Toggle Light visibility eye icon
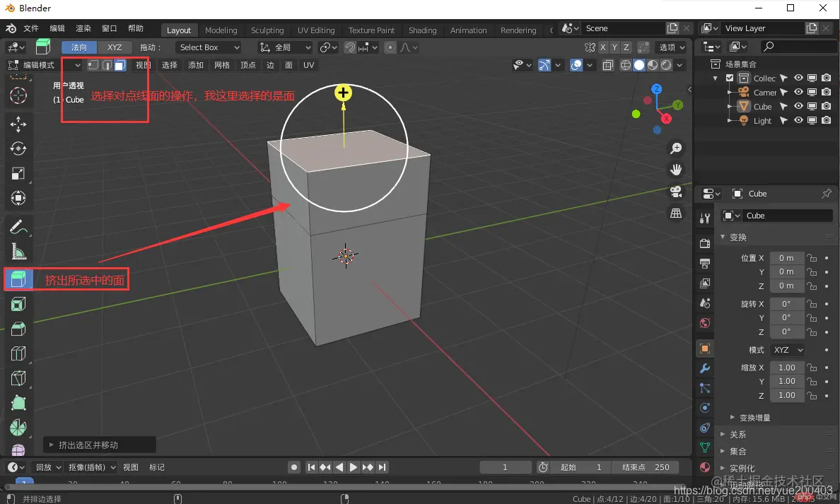Image resolution: width=840 pixels, height=504 pixels. pos(798,120)
